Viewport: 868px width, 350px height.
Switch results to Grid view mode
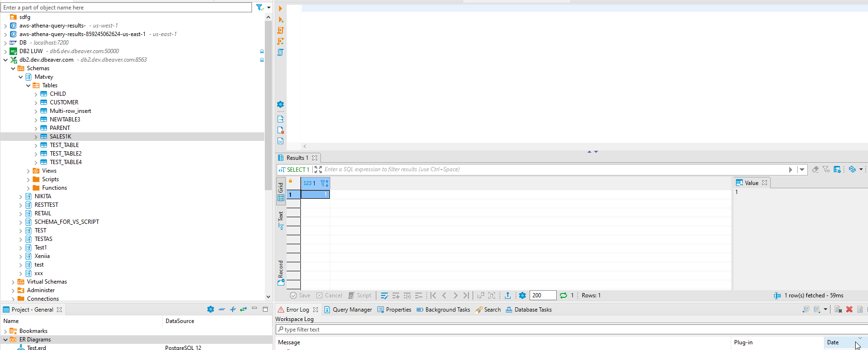[281, 192]
